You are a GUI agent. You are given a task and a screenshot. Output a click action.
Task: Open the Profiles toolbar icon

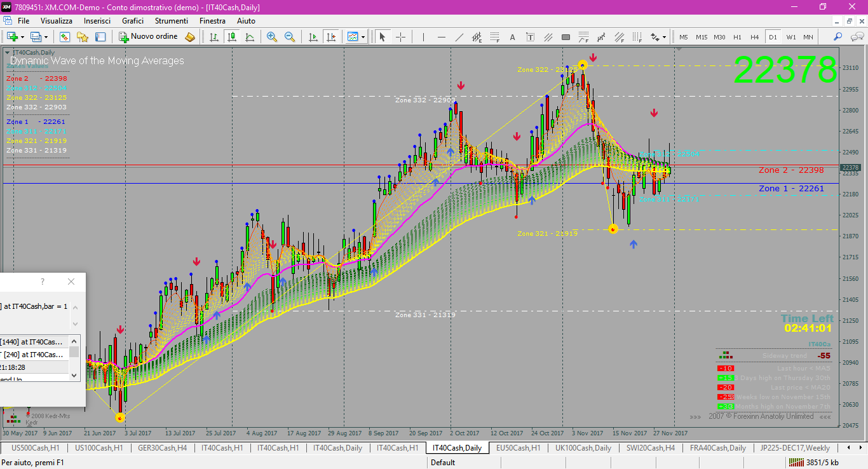(x=35, y=37)
